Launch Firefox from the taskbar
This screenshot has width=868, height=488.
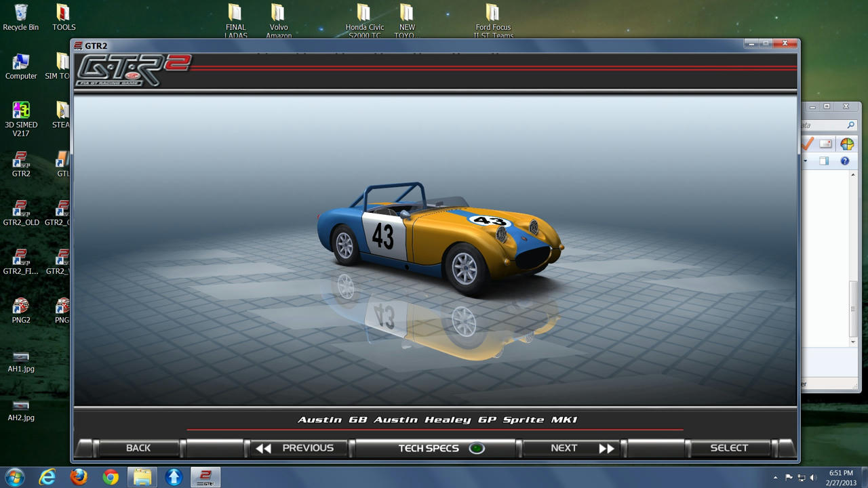click(x=79, y=477)
